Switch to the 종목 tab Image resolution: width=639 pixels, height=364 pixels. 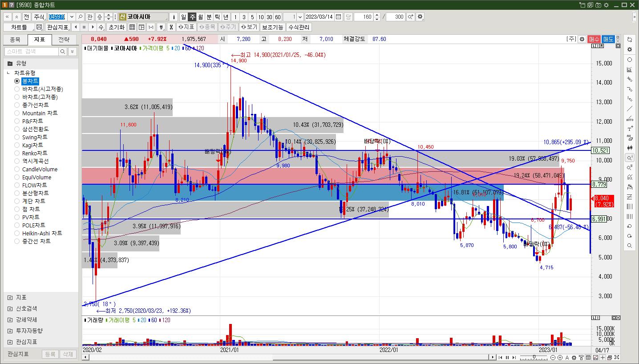point(15,40)
